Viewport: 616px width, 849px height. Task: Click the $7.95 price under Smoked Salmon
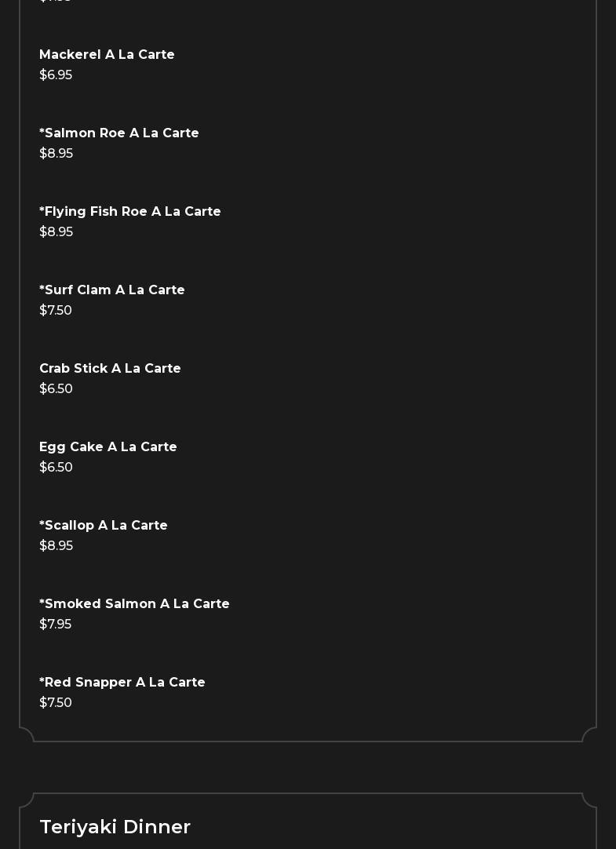(x=55, y=625)
